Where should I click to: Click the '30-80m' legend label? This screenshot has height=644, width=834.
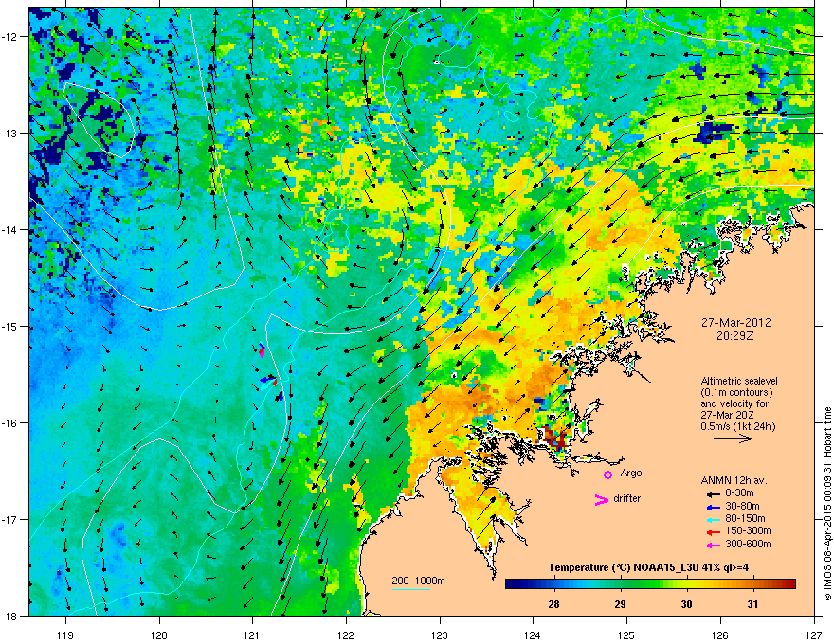742,506
